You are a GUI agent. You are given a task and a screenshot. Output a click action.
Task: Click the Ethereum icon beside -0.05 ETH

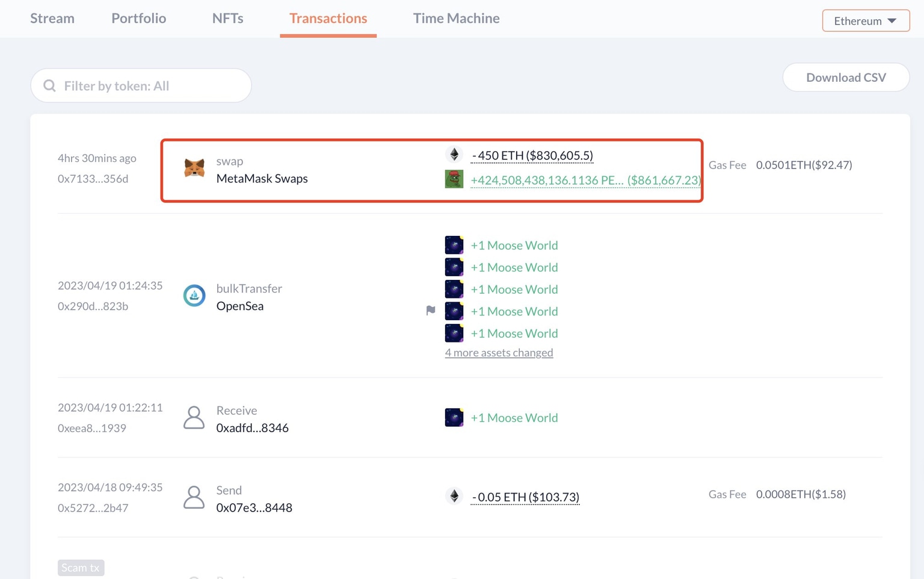(454, 496)
